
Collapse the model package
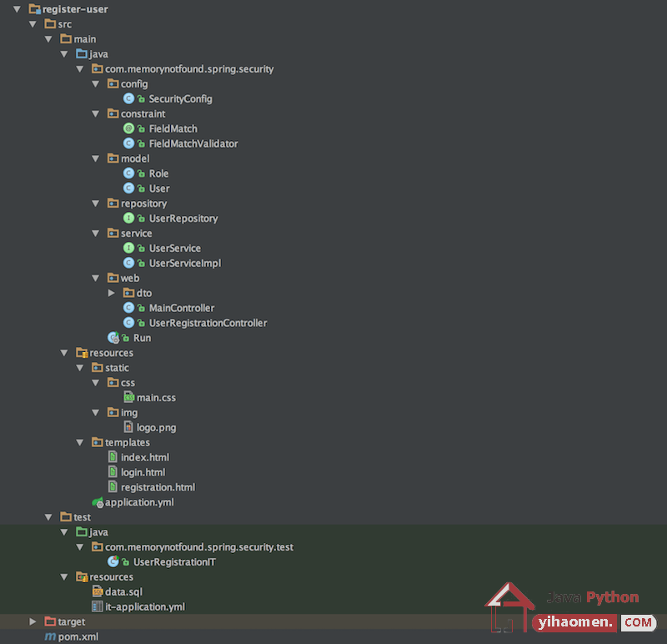coord(96,158)
